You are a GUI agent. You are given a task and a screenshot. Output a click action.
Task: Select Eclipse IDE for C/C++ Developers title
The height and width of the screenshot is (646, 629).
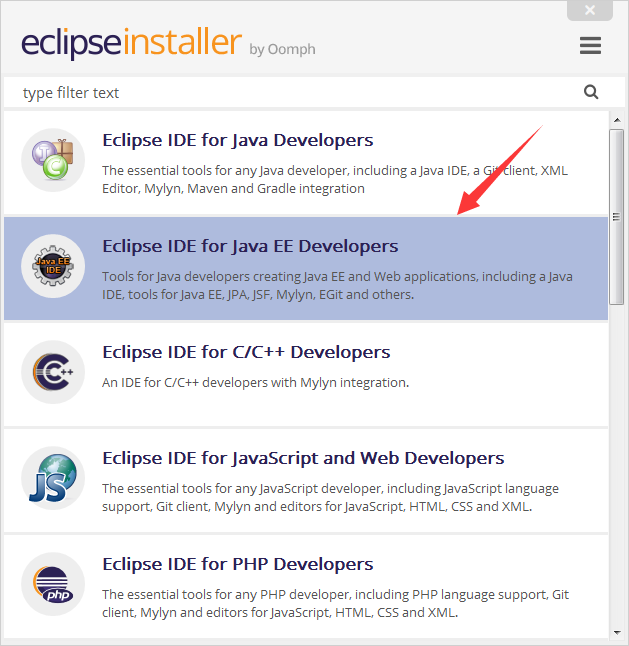[x=246, y=352]
